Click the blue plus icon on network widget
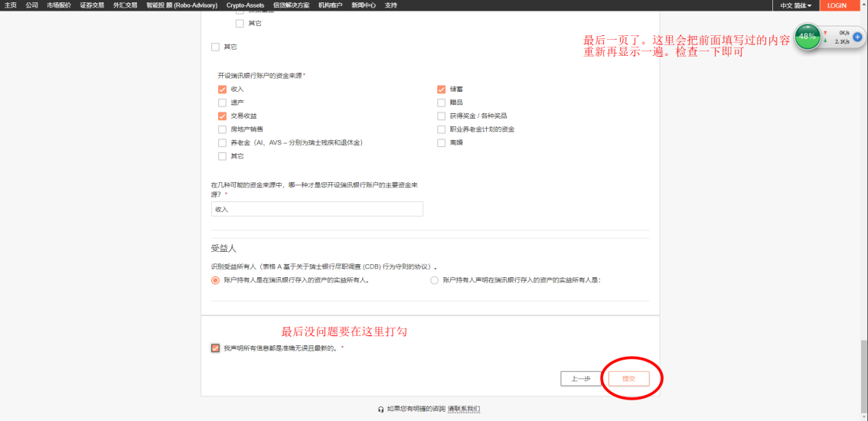The height and width of the screenshot is (421, 868). 857,37
